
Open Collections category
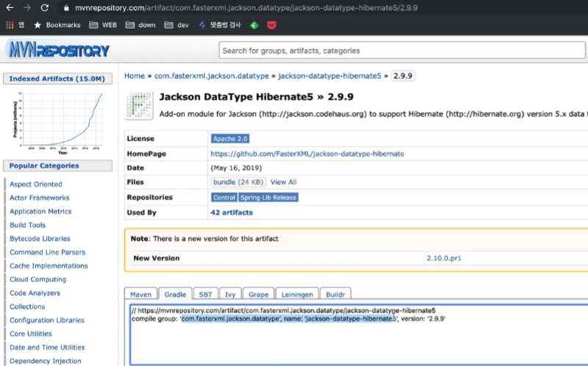tap(27, 306)
